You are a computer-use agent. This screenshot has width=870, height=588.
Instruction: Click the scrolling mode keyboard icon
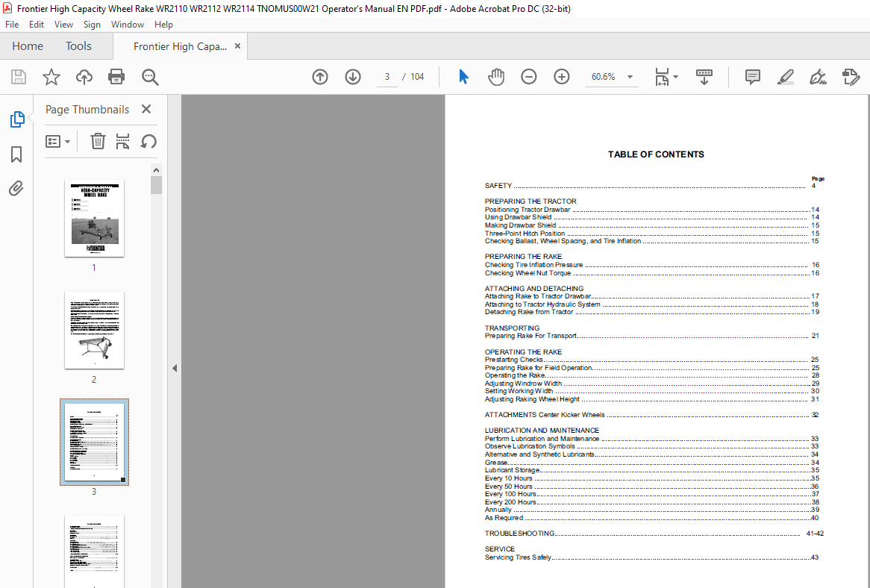click(x=704, y=77)
